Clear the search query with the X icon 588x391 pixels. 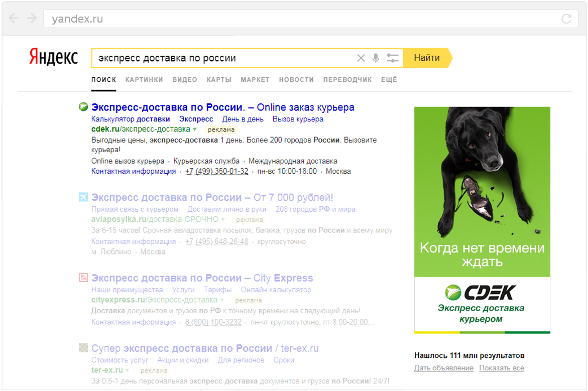click(x=361, y=58)
